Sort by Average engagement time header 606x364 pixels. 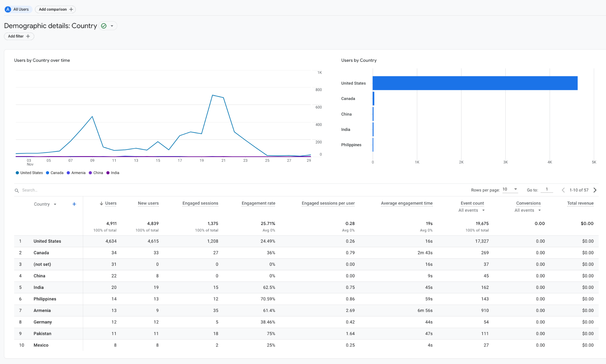pos(407,203)
